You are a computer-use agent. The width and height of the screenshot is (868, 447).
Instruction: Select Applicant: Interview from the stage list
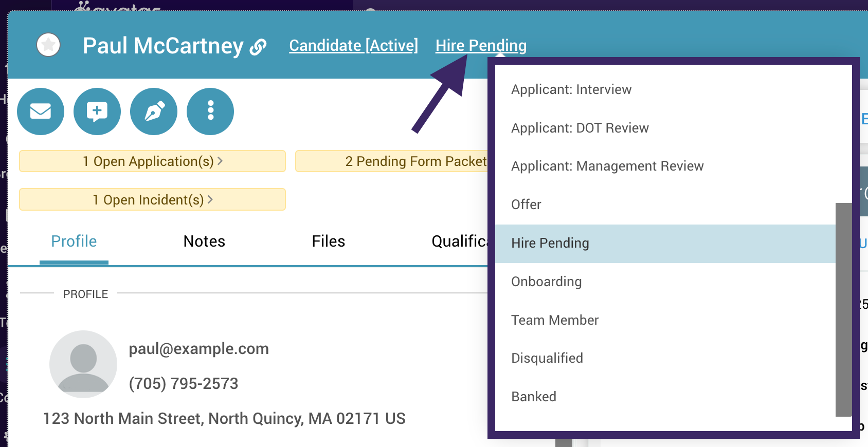click(571, 89)
